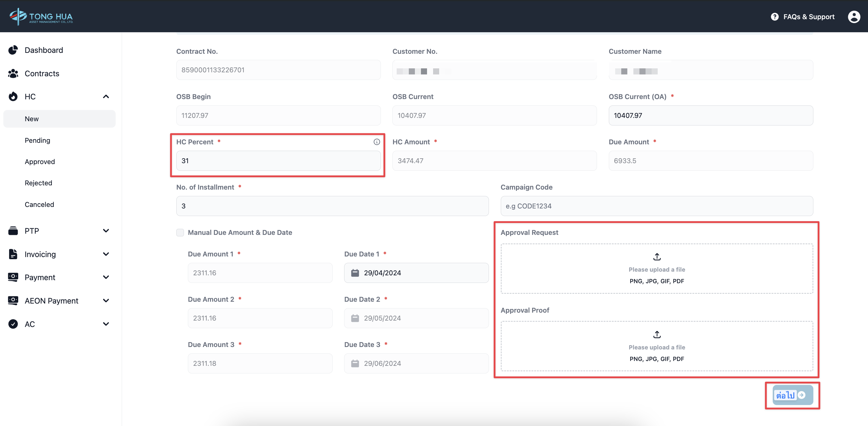Click the Campaign Code input field
The height and width of the screenshot is (426, 868).
[656, 206]
